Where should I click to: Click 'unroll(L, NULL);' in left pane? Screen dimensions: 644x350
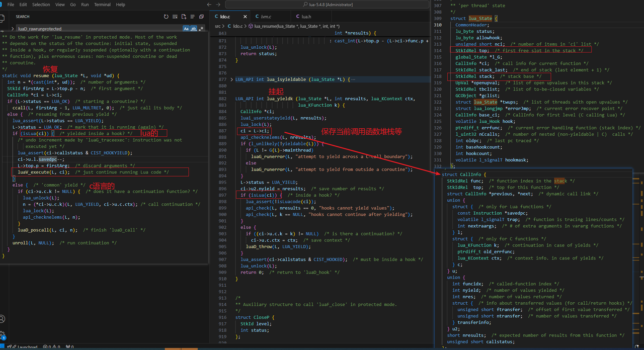33,243
